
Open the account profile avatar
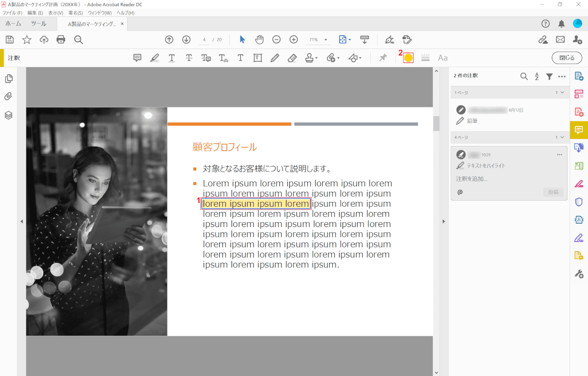pos(577,23)
